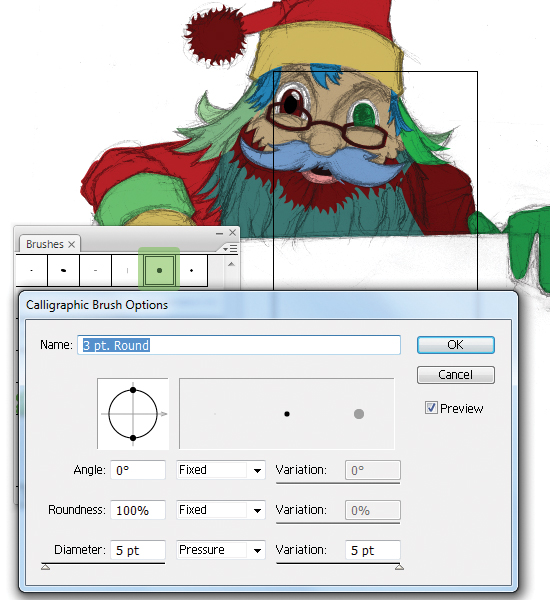Close the Brushes panel window
The width and height of the screenshot is (550, 600).
coord(232,233)
